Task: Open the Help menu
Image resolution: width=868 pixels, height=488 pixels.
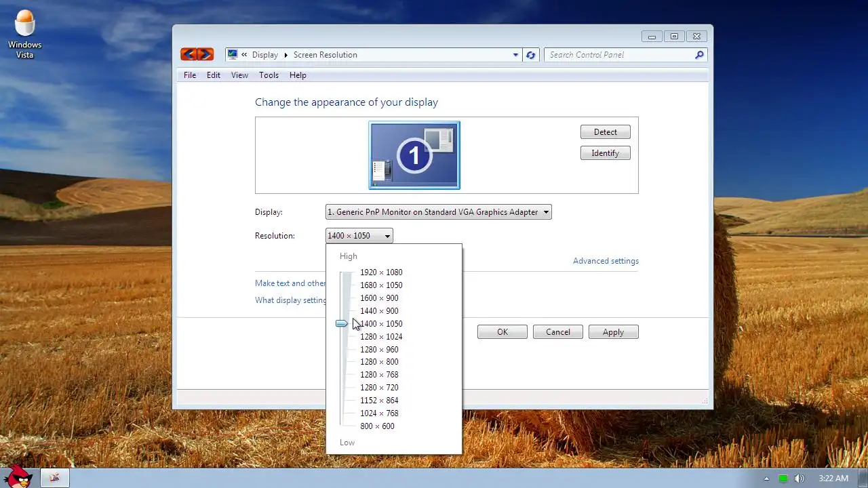Action: pos(298,75)
